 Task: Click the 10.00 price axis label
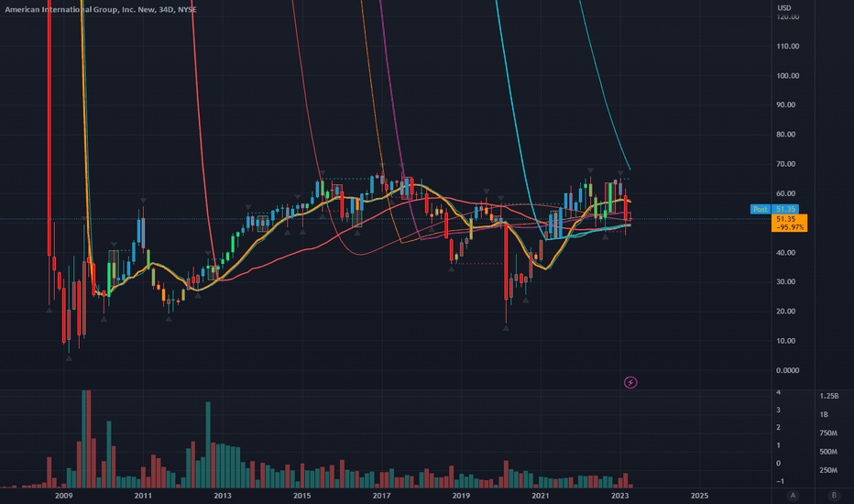[x=785, y=341]
